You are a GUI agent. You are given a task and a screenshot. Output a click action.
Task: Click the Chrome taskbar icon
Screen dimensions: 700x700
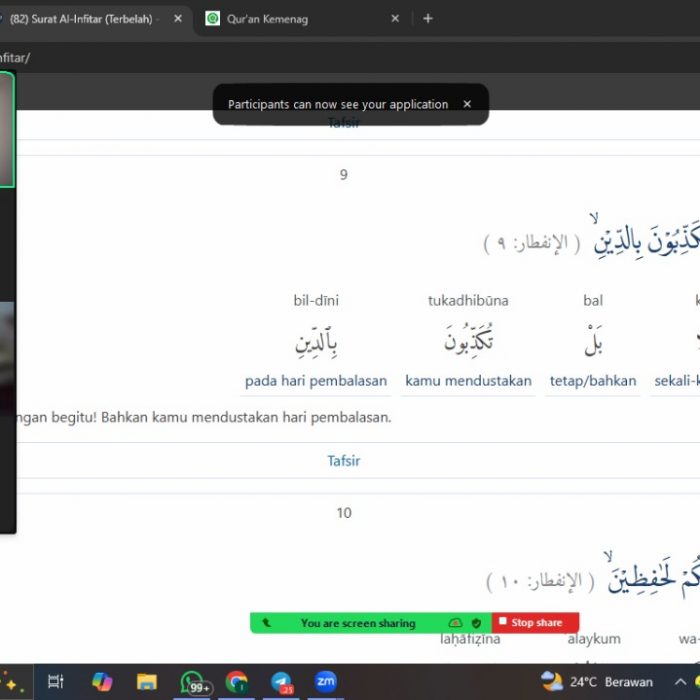tap(237, 682)
